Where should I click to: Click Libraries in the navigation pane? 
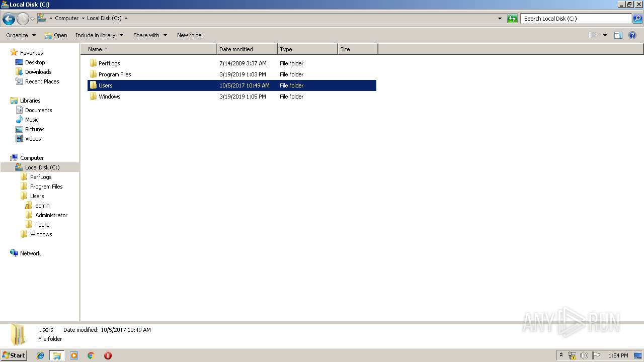click(30, 101)
